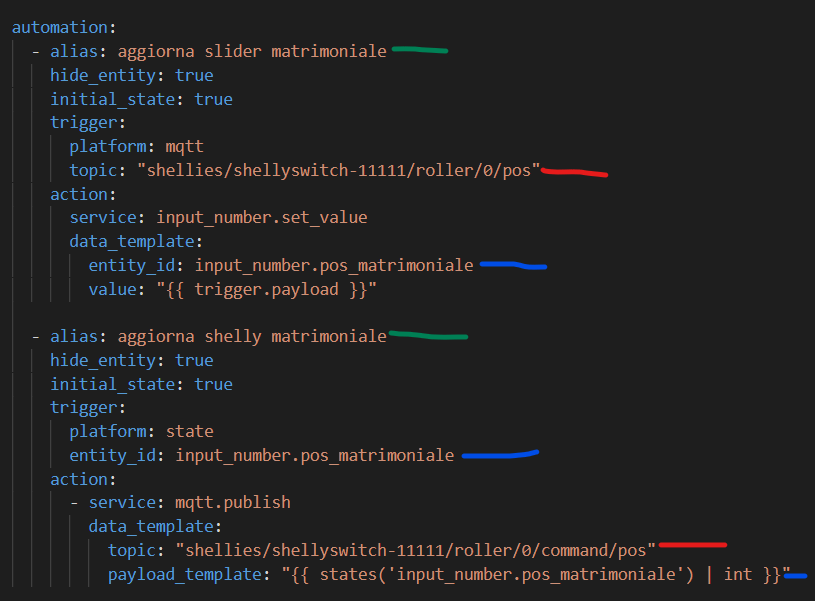Click the platform value state
Screen dimensions: 815x601
point(189,432)
